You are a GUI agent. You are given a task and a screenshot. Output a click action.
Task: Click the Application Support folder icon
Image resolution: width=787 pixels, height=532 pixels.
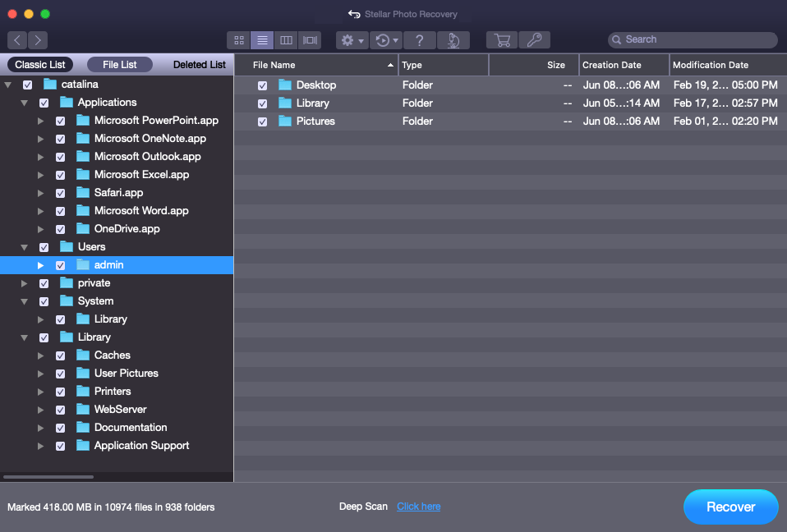point(83,445)
